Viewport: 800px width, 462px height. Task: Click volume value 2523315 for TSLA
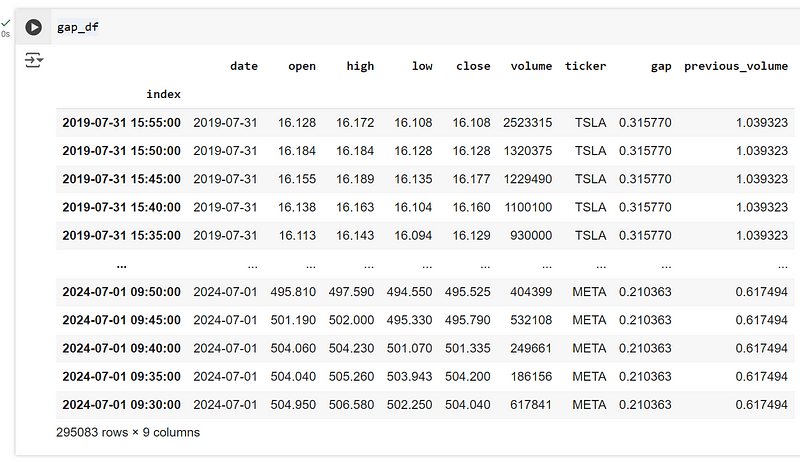pyautogui.click(x=528, y=123)
